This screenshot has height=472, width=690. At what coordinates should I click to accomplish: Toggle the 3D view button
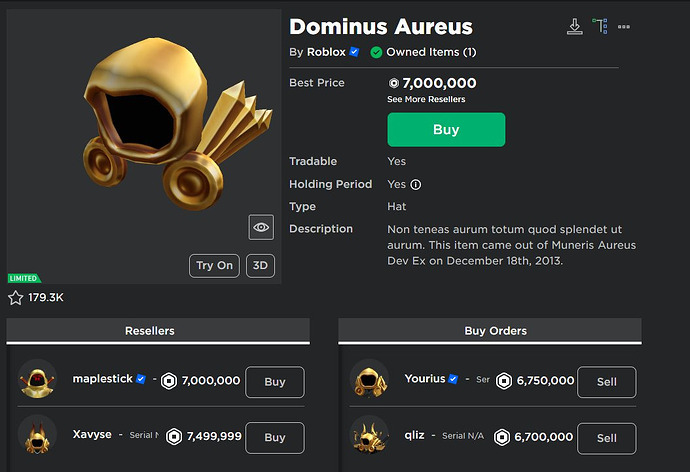pos(260,265)
